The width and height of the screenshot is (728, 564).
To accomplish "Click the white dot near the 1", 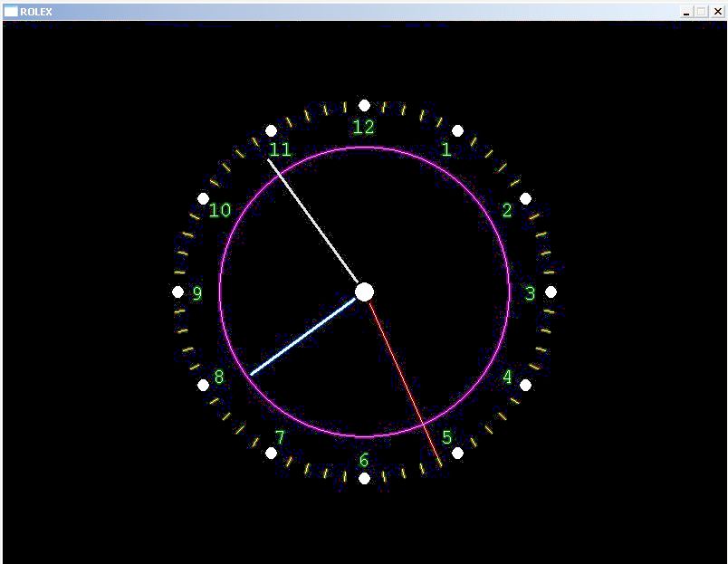I will click(x=457, y=131).
